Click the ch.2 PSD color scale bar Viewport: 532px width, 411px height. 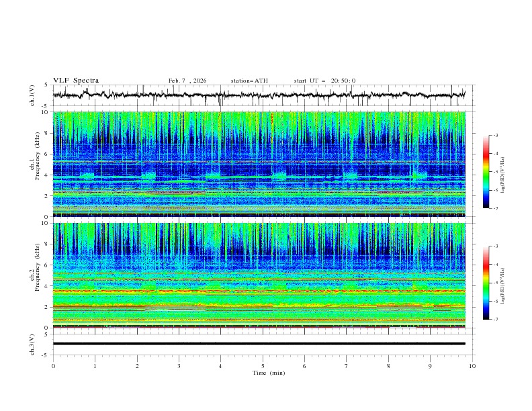tap(486, 283)
